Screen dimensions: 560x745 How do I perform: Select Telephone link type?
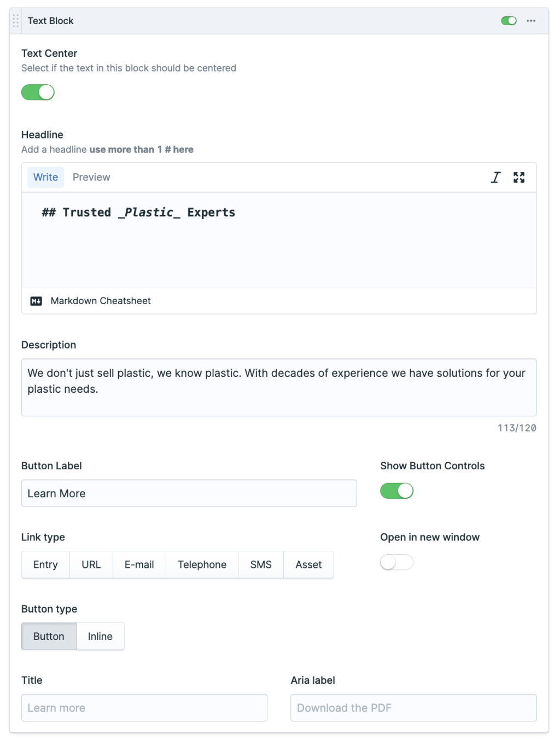pyautogui.click(x=202, y=564)
